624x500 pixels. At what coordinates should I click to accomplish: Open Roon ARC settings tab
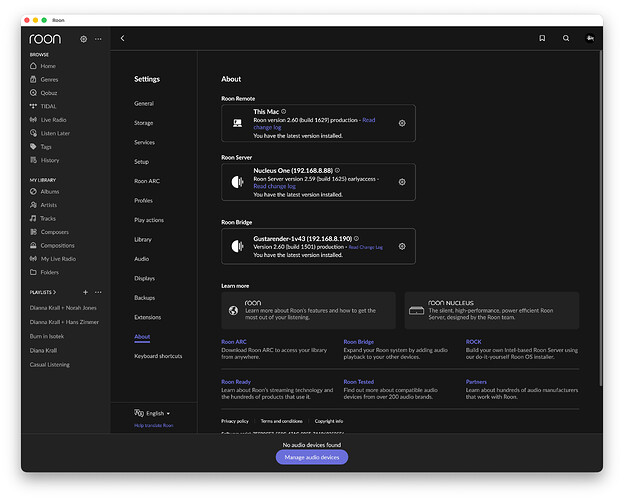[147, 181]
